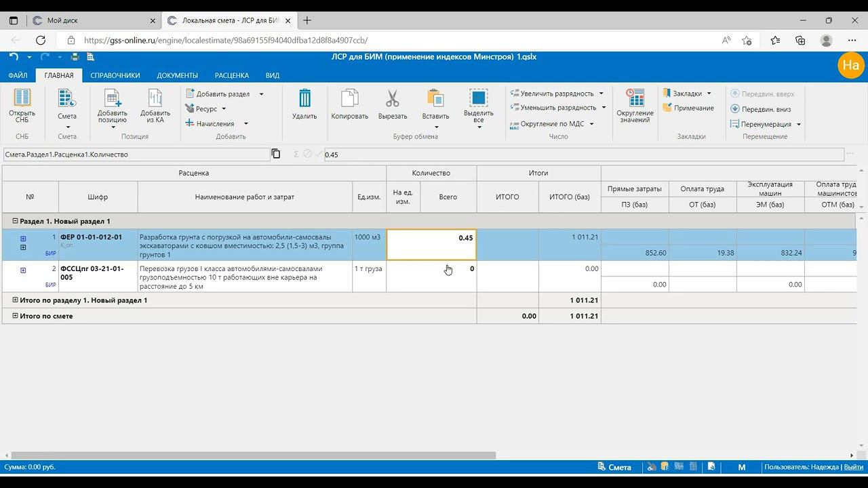868x488 pixels.
Task: Click the Начисления button in ribbon
Action: pyautogui.click(x=210, y=123)
